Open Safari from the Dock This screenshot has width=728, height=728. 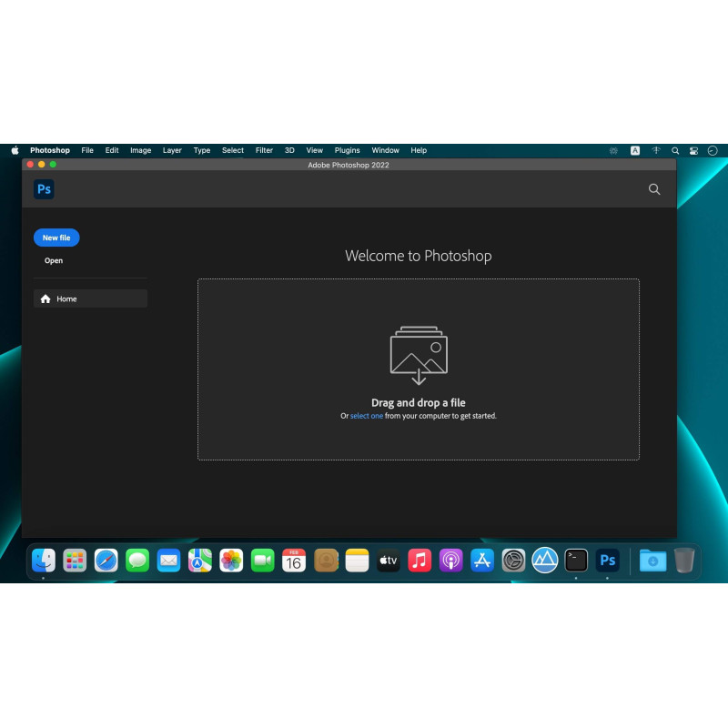pyautogui.click(x=106, y=561)
